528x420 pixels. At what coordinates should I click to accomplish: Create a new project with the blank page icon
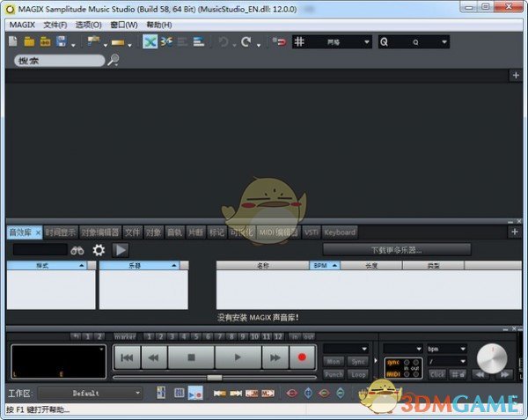(13, 41)
